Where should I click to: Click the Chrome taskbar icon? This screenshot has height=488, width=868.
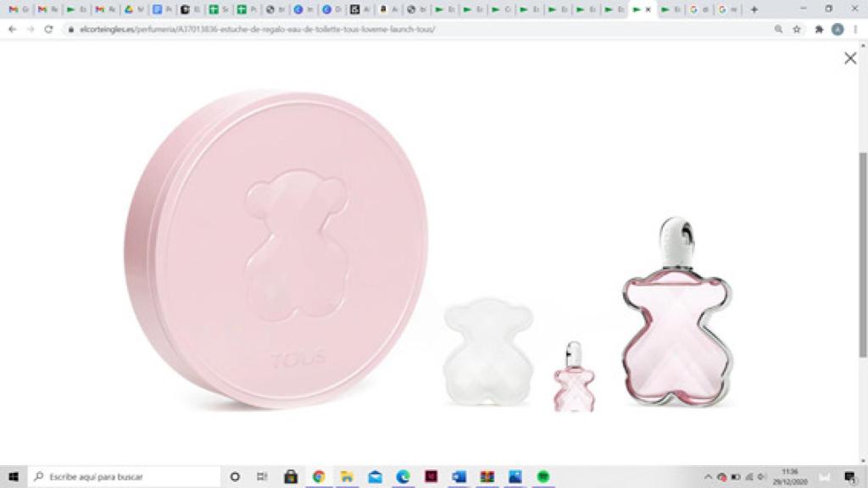(319, 476)
